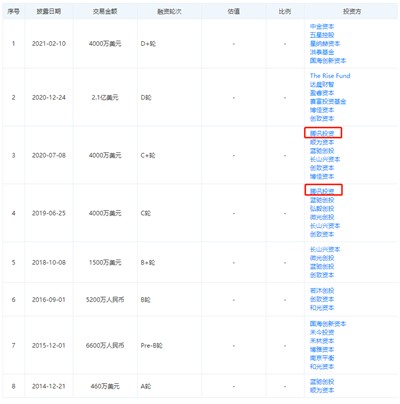Open 蓝驰创投 link in A轮 row
Image resolution: width=400 pixels, height=404 pixels.
click(322, 382)
